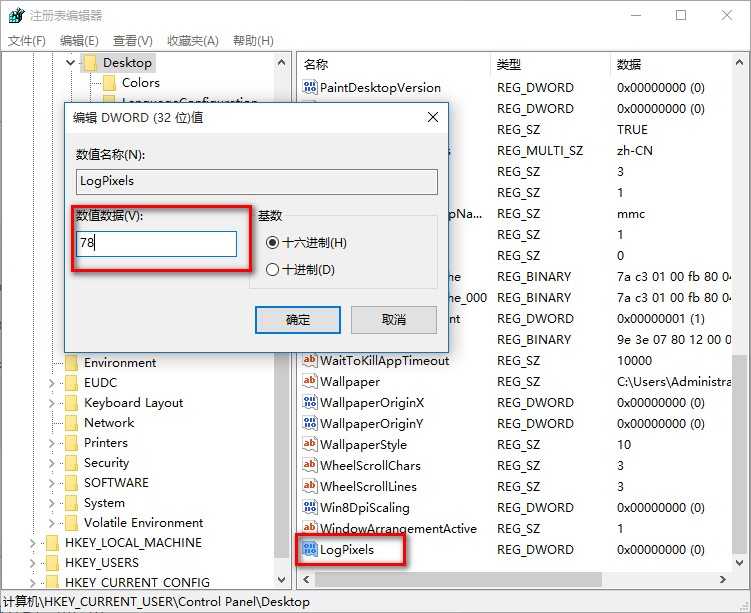Confirm with the 确定 button
This screenshot has height=613, width=751.
[x=298, y=320]
